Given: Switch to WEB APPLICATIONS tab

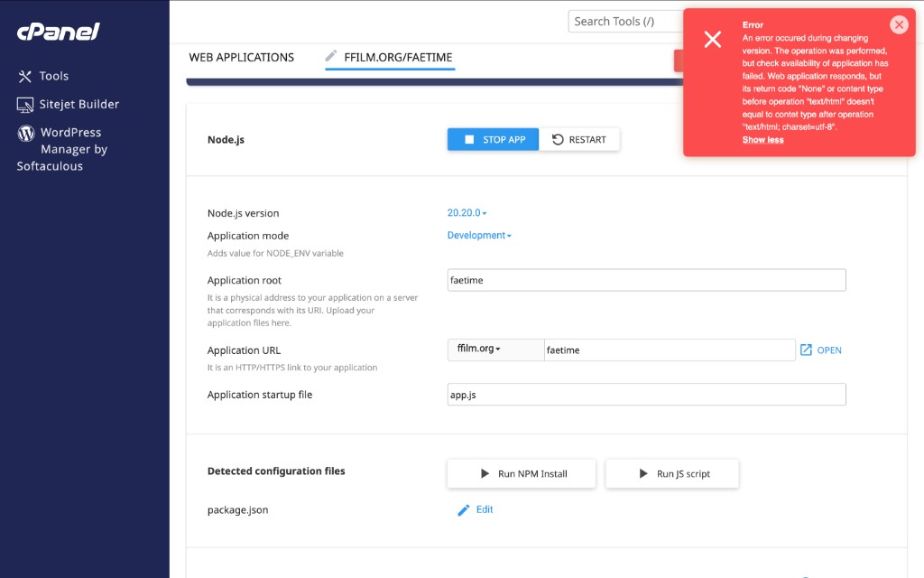Looking at the screenshot, I should click(x=241, y=57).
